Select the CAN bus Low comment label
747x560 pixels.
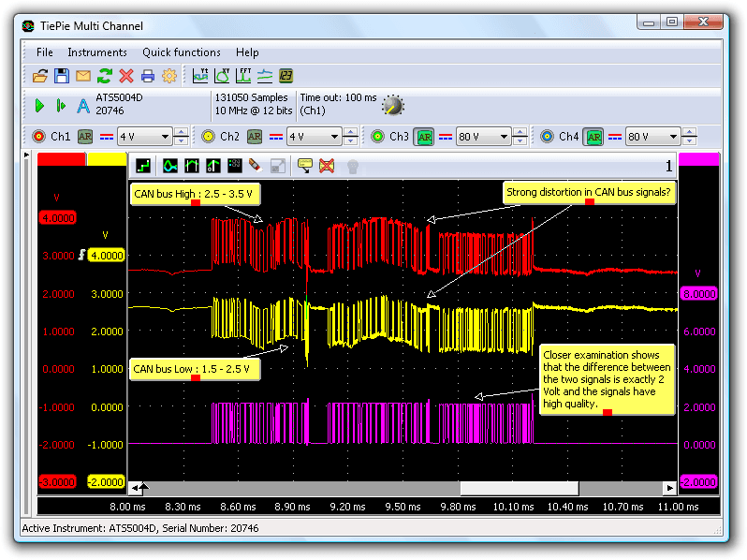[x=195, y=369]
